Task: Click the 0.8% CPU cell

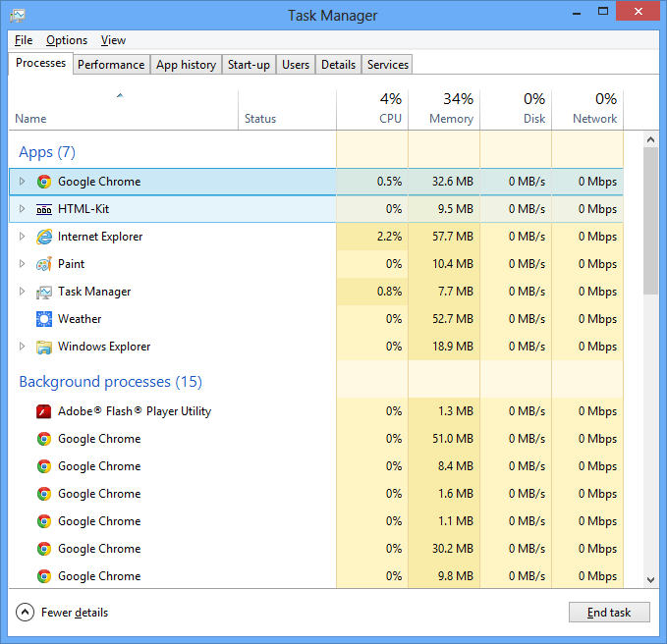Action: point(372,292)
